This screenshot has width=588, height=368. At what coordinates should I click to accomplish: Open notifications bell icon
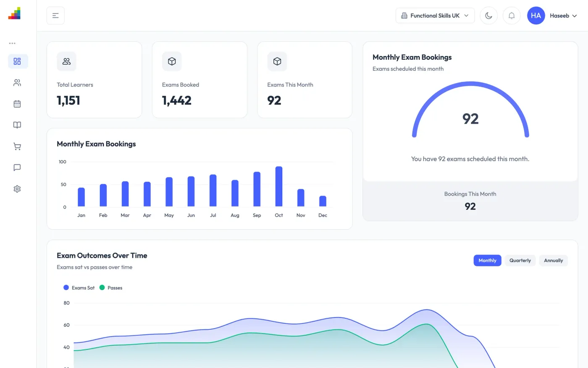click(512, 16)
